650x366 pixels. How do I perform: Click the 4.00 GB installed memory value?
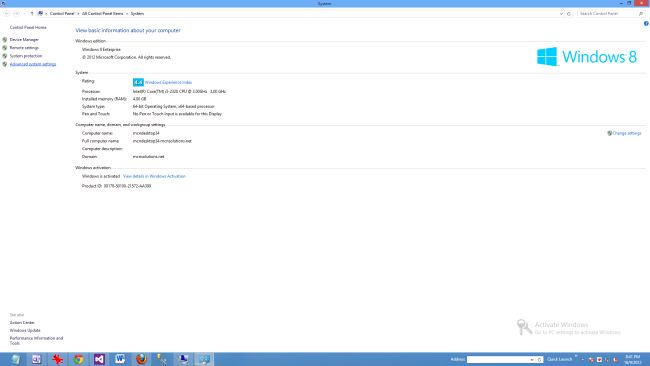(x=139, y=99)
